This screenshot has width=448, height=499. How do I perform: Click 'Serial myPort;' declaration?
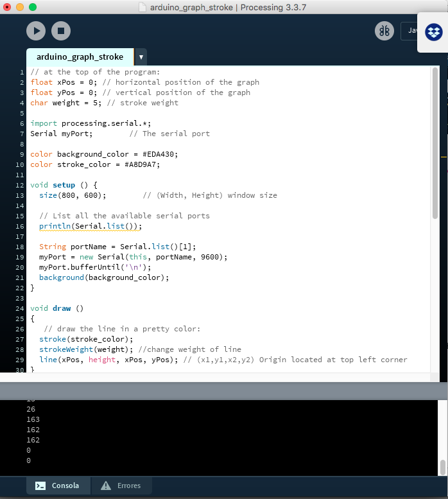click(62, 134)
